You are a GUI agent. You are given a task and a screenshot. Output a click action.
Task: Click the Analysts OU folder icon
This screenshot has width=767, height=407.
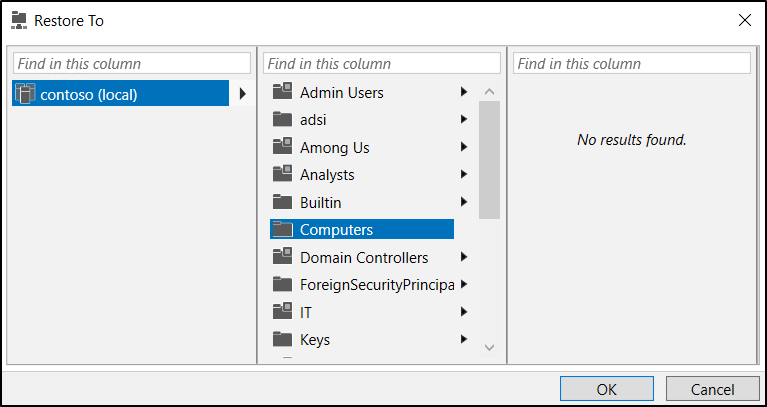coord(282,174)
